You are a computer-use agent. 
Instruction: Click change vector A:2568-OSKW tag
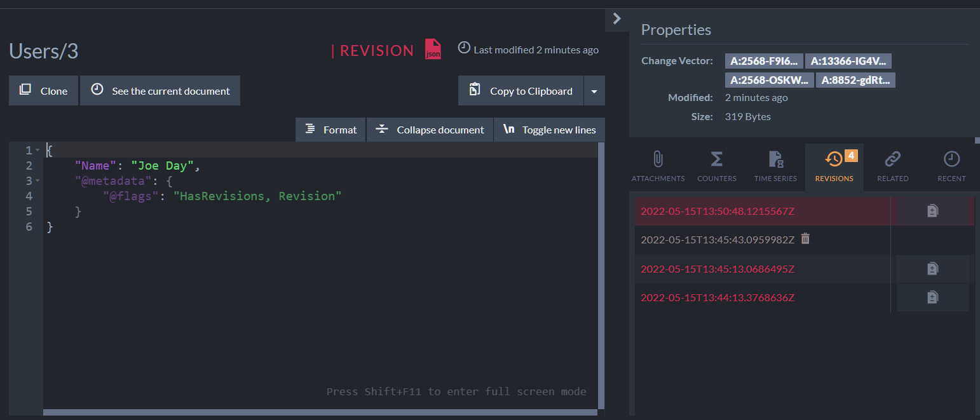[769, 80]
